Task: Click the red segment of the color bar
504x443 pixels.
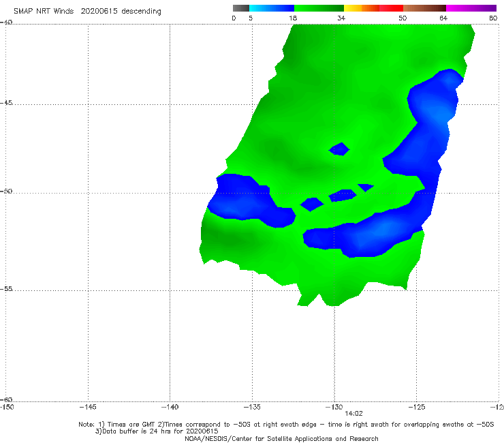Action: (391, 8)
